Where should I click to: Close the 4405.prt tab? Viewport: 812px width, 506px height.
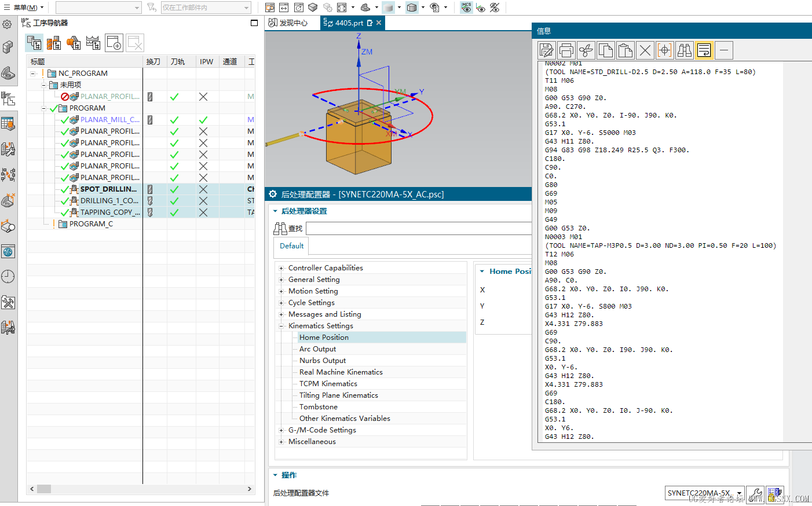[x=379, y=23]
